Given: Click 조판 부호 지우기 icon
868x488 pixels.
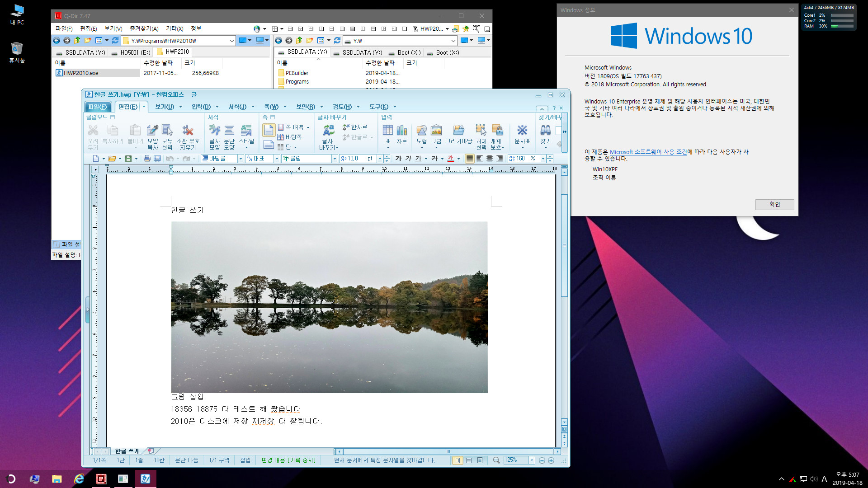Looking at the screenshot, I should 188,137.
